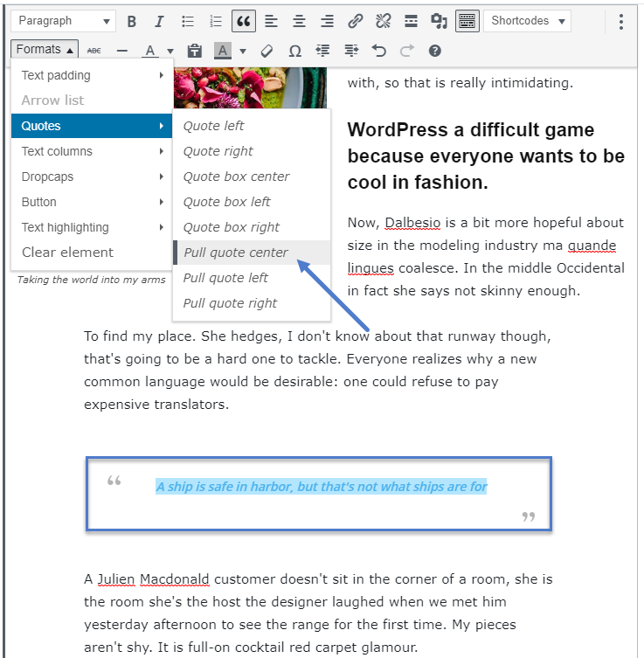Increase the paragraph indent

(x=351, y=51)
